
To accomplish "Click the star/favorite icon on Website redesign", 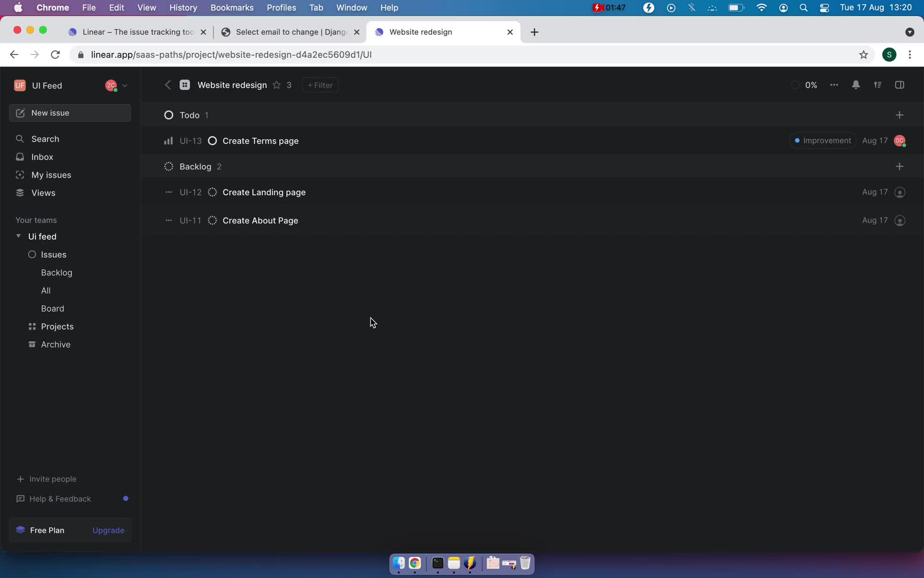I will 277,85.
